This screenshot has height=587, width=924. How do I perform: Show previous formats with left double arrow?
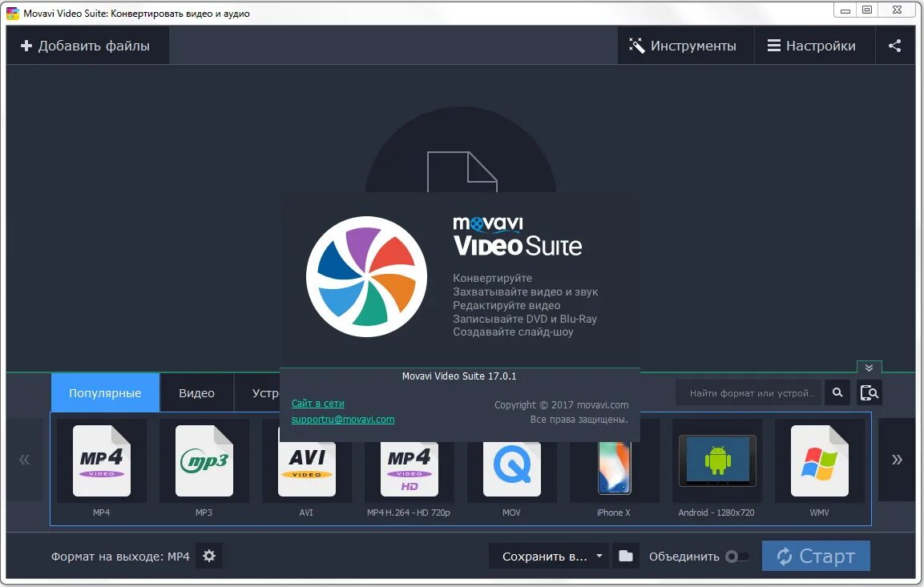click(25, 460)
